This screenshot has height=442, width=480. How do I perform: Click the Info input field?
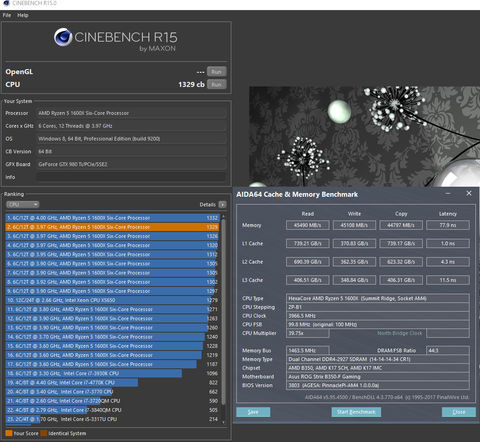click(x=130, y=177)
